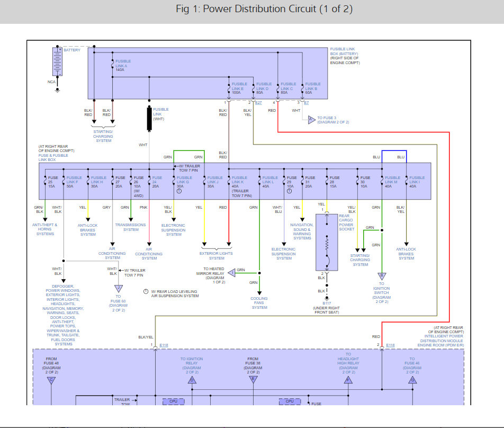Screen dimensions: 504x428
Task: Click the 'FUSE 24 20A' label
Action: (x=157, y=182)
